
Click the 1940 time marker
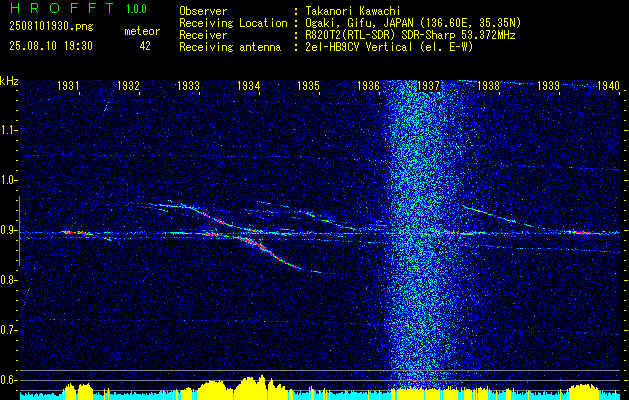coord(608,85)
